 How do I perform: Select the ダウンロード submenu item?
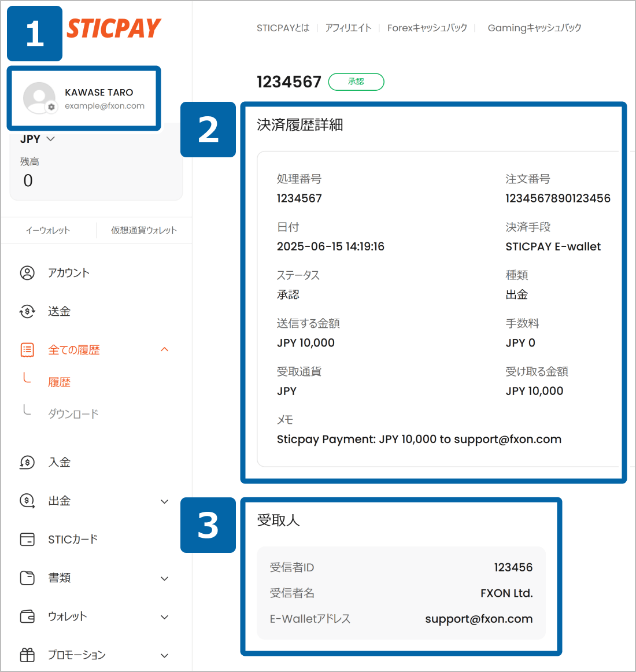pyautogui.click(x=73, y=414)
